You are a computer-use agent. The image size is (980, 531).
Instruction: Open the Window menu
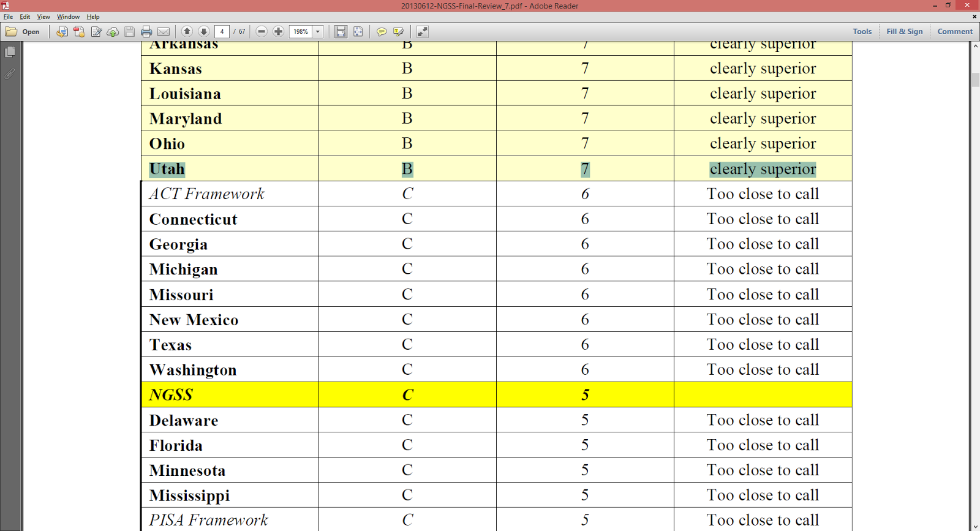point(69,17)
